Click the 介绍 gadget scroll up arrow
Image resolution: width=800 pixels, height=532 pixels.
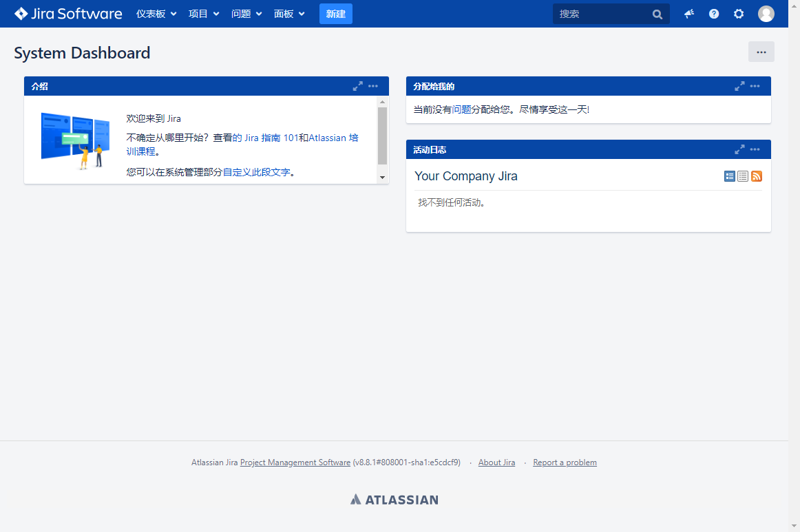click(383, 102)
